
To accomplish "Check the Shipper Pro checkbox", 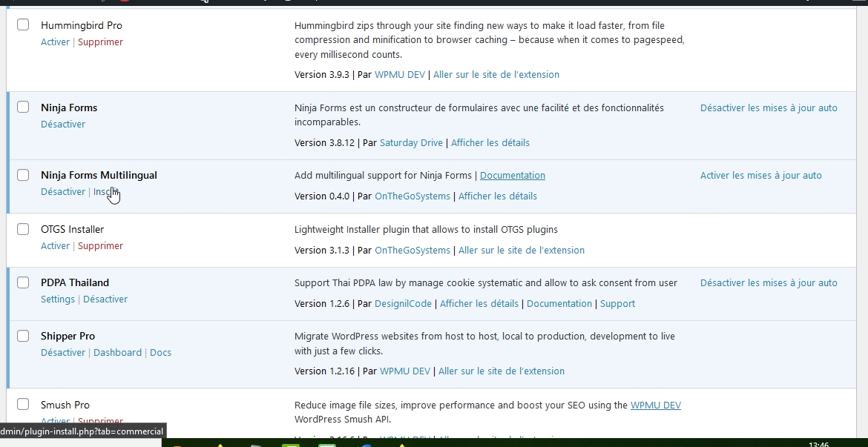I will pos(23,336).
